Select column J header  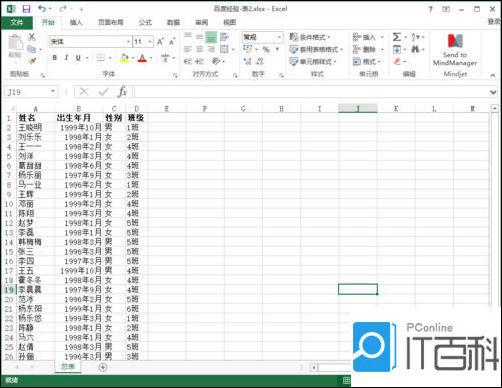(x=358, y=108)
